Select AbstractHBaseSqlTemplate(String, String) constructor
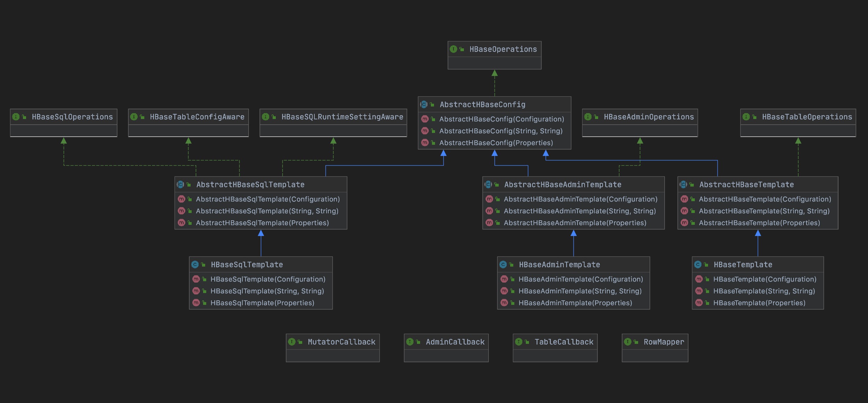Screen dimensions: 868x403 click(267, 211)
